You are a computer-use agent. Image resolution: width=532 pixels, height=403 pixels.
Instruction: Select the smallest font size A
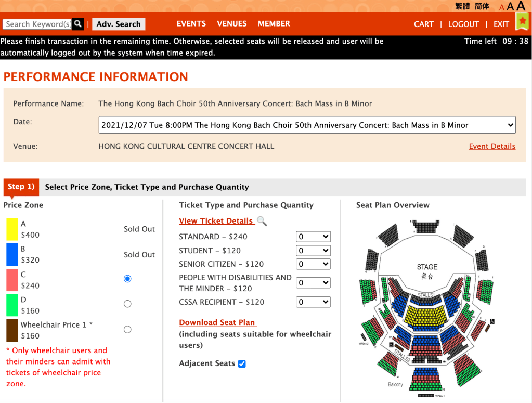click(x=502, y=7)
